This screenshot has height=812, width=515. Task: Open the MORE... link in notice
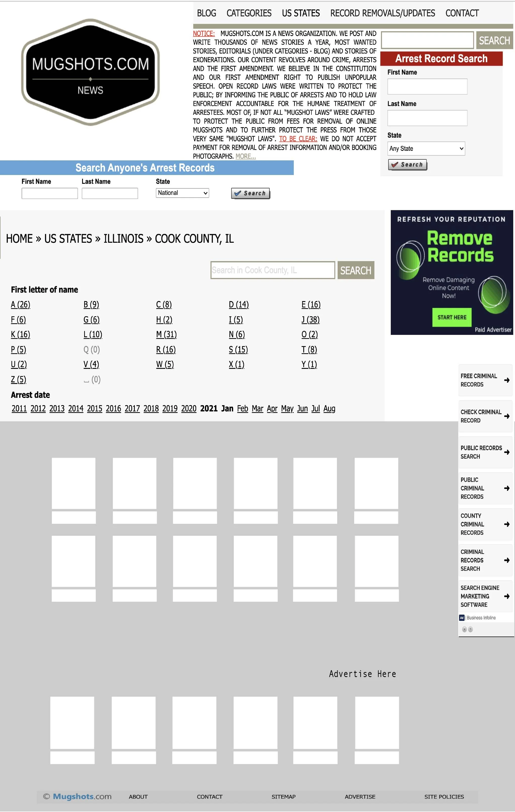(246, 156)
